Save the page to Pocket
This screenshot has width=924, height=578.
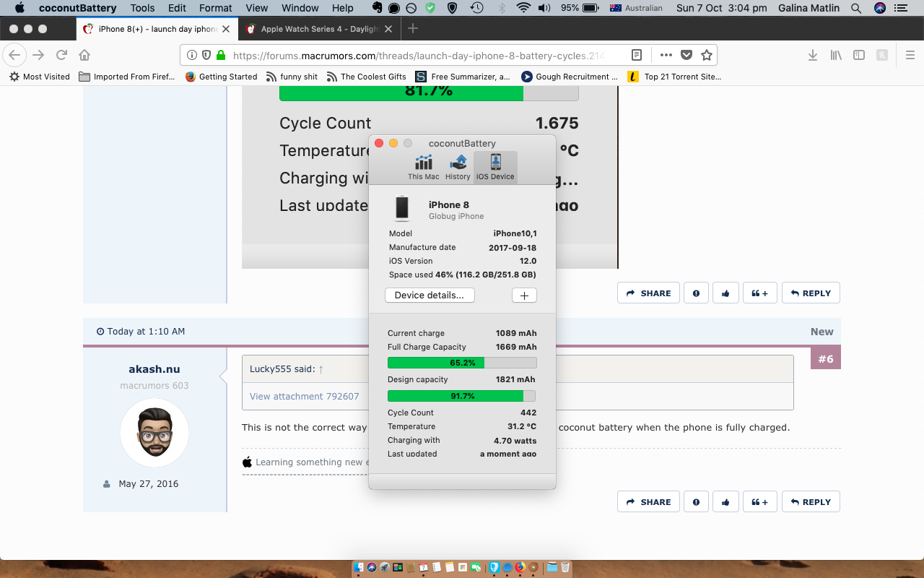[x=687, y=55]
